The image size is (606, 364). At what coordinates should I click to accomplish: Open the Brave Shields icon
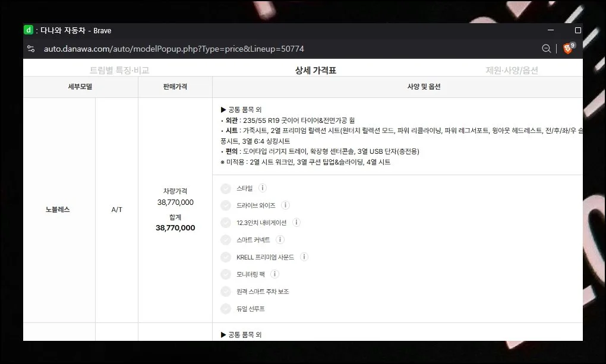tap(568, 49)
